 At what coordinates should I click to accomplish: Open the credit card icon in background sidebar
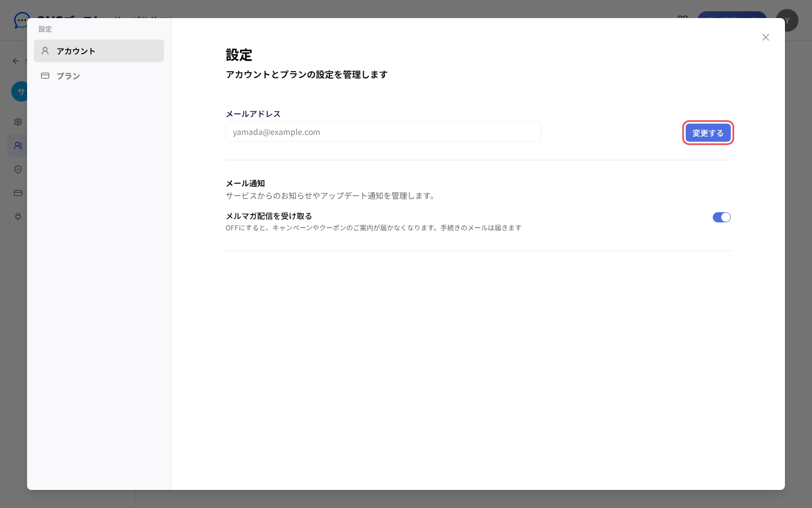(x=18, y=193)
